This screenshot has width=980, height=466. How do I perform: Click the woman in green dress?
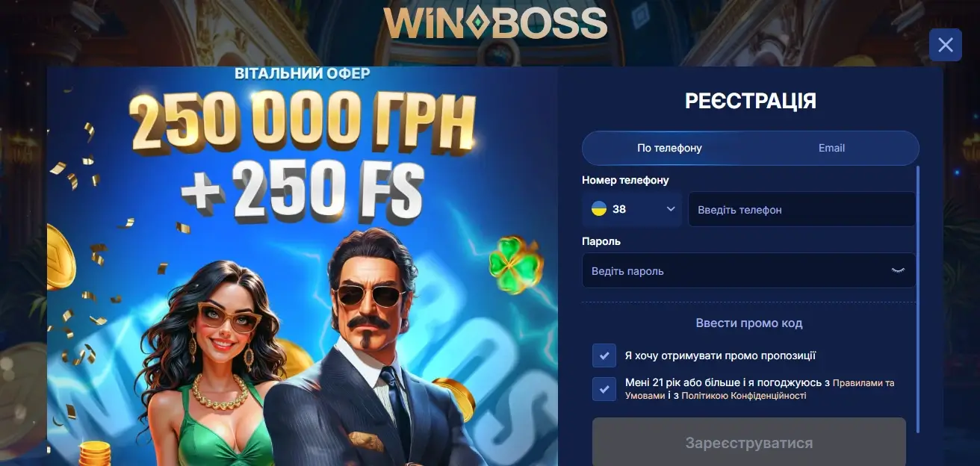tap(217, 366)
